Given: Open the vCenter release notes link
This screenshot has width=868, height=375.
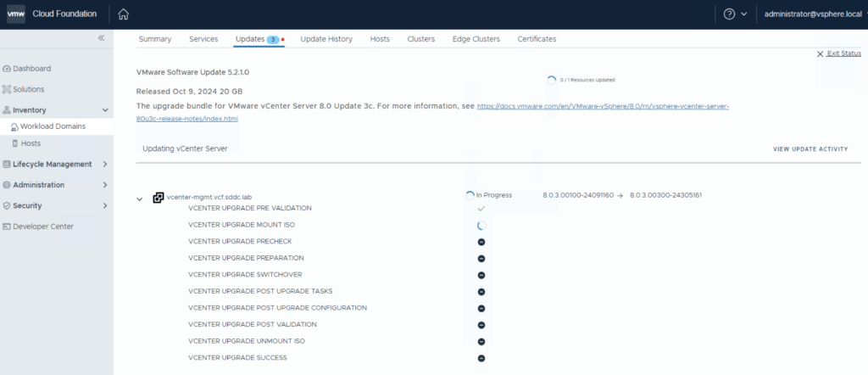Looking at the screenshot, I should [602, 107].
